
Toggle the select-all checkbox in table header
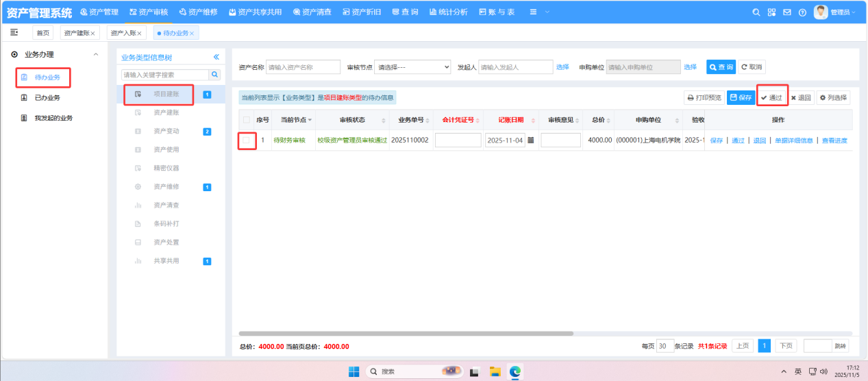pos(246,120)
